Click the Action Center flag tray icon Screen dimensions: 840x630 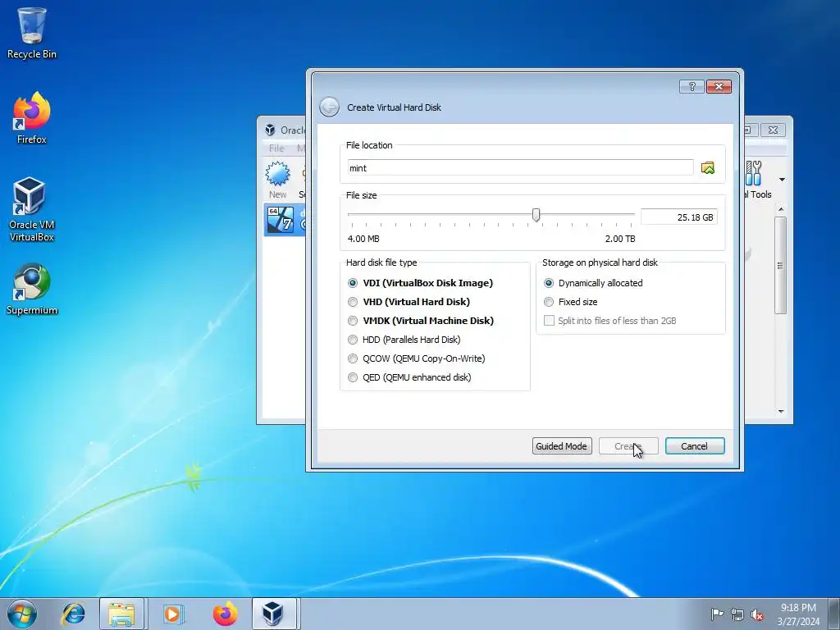tap(717, 614)
